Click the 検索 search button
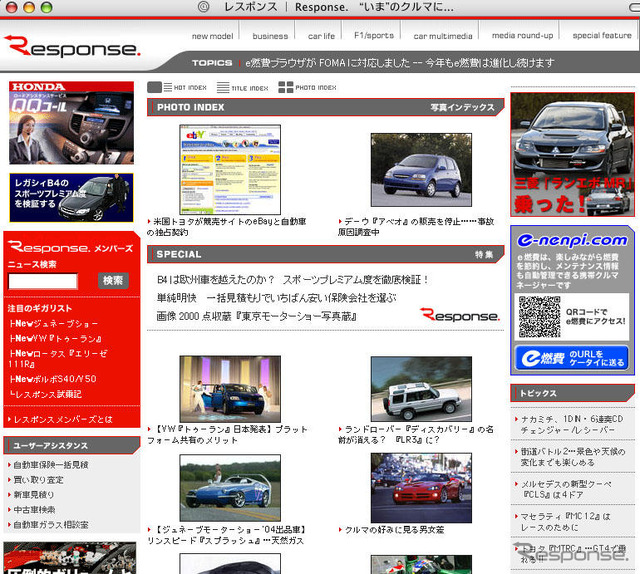The height and width of the screenshot is (574, 640). [x=113, y=280]
